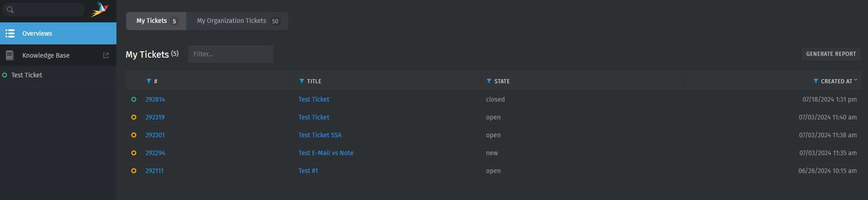Image resolution: width=868 pixels, height=200 pixels.
Task: Click filter icon in # column
Action: point(149,81)
